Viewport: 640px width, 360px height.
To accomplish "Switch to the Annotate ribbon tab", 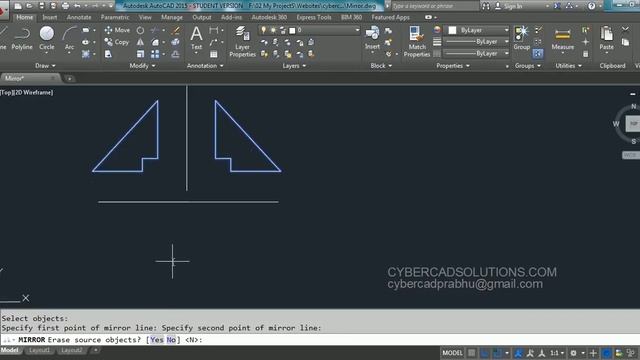I will coord(79,18).
